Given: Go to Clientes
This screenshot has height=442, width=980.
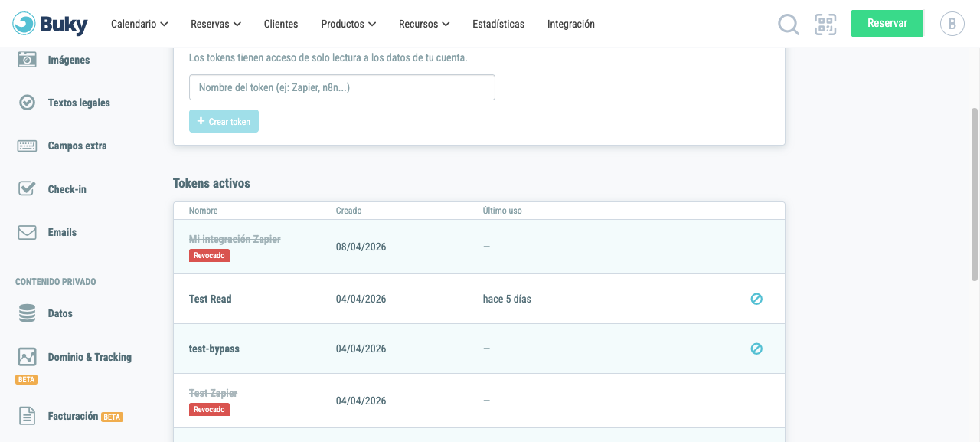Looking at the screenshot, I should click(281, 24).
